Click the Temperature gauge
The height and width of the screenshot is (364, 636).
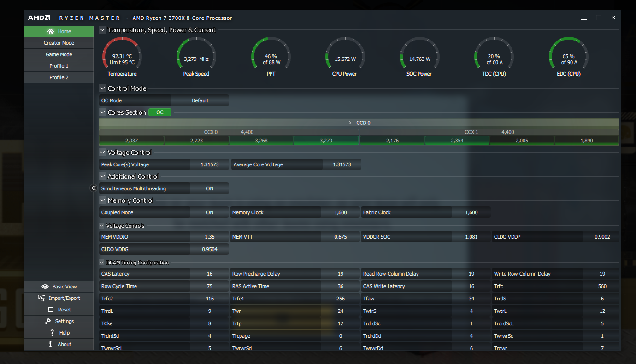click(122, 57)
